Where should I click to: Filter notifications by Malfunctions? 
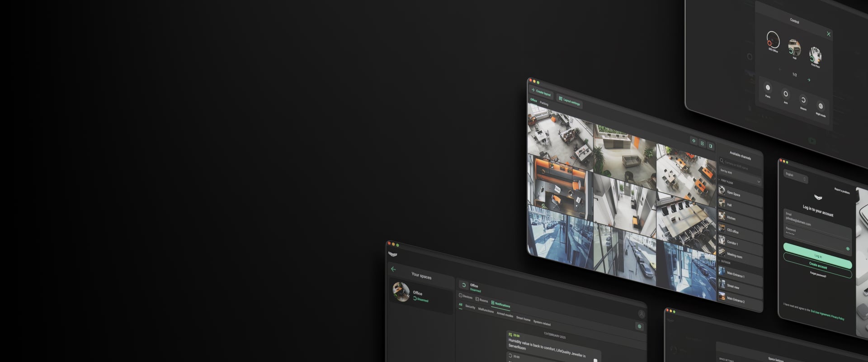pos(486,310)
